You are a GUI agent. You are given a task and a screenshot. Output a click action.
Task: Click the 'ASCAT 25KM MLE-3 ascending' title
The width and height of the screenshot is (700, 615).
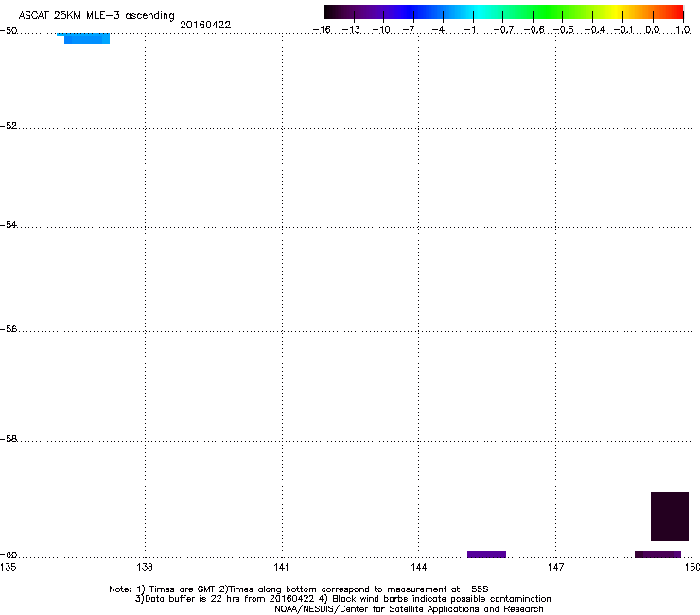point(96,16)
